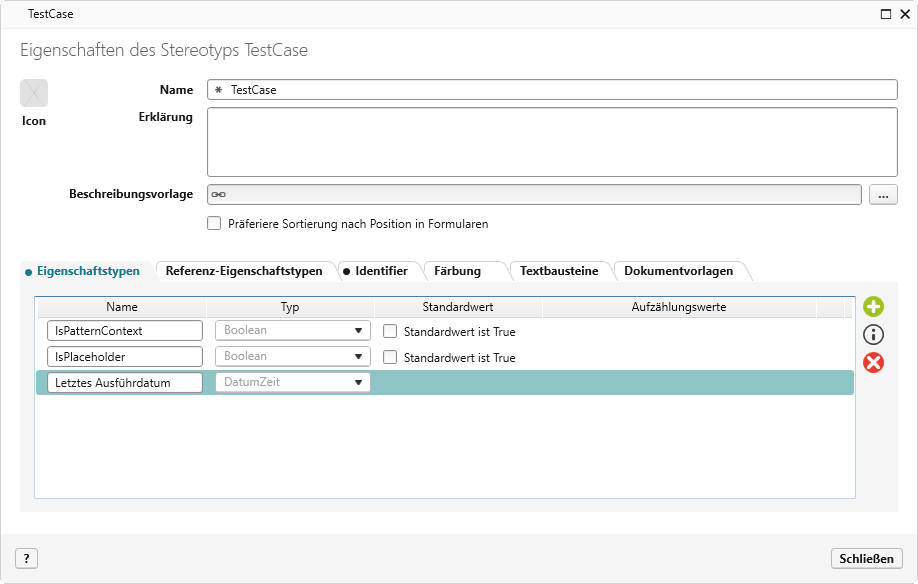Viewport: 918px width, 584px height.
Task: Toggle Standardwert ist True for IsPatternContext
Action: click(391, 331)
